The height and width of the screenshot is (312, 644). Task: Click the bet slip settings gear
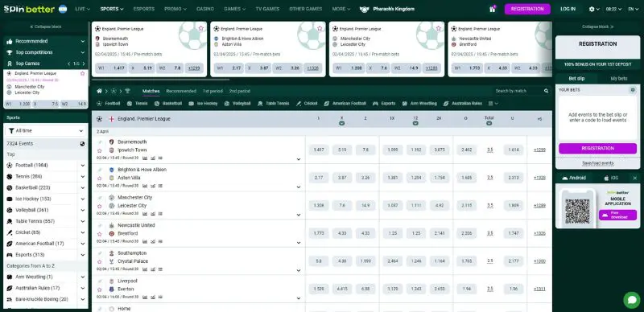[x=633, y=89]
